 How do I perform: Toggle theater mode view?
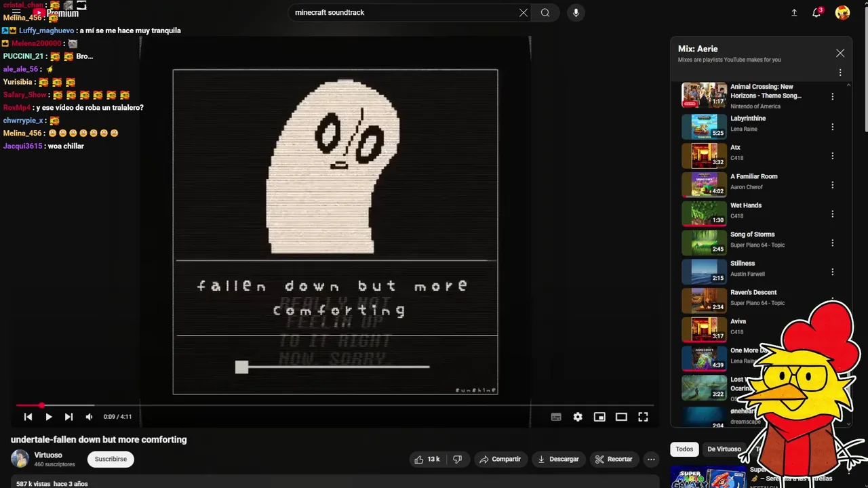click(x=621, y=417)
